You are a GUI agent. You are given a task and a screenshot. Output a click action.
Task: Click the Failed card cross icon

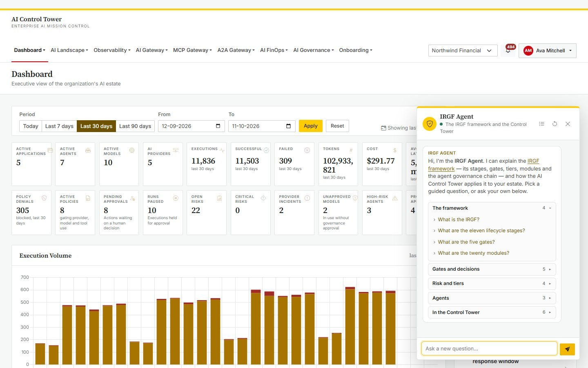307,150
